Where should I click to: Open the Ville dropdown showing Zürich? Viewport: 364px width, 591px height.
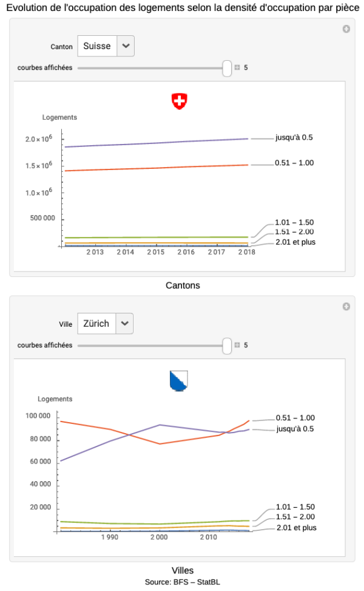(x=96, y=324)
